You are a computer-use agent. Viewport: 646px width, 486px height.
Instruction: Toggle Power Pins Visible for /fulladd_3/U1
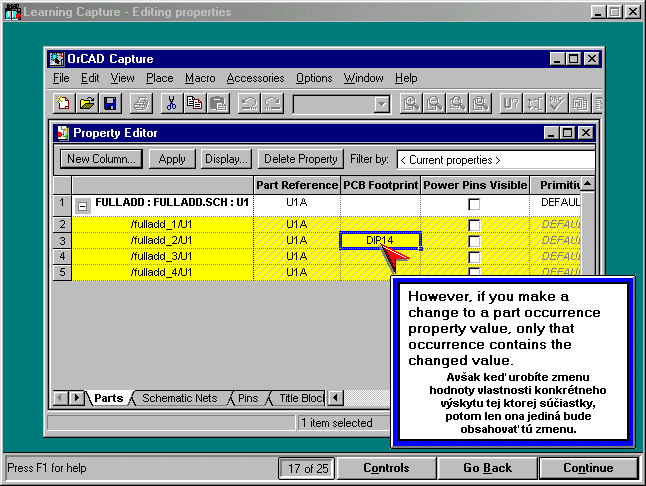pos(474,256)
